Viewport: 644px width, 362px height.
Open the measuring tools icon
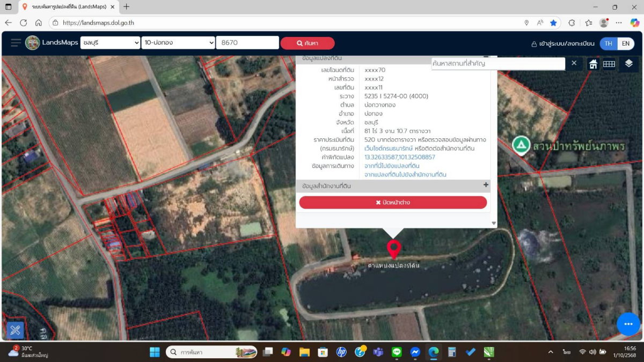(x=15, y=330)
